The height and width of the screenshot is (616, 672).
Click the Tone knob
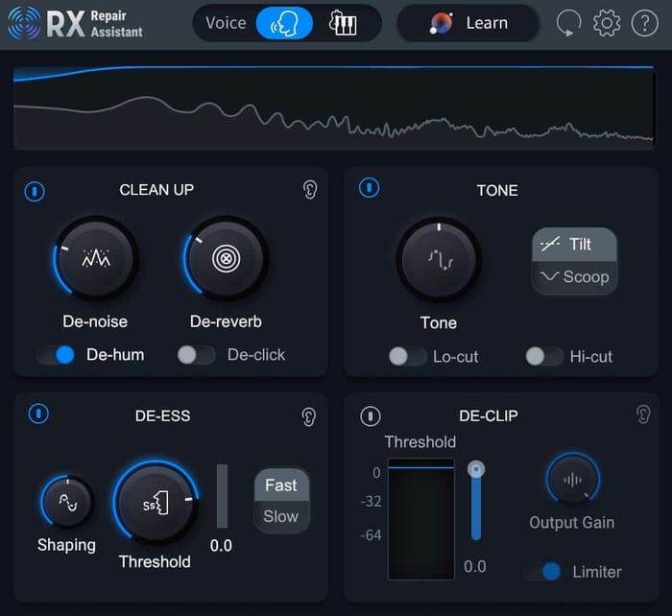(x=439, y=260)
